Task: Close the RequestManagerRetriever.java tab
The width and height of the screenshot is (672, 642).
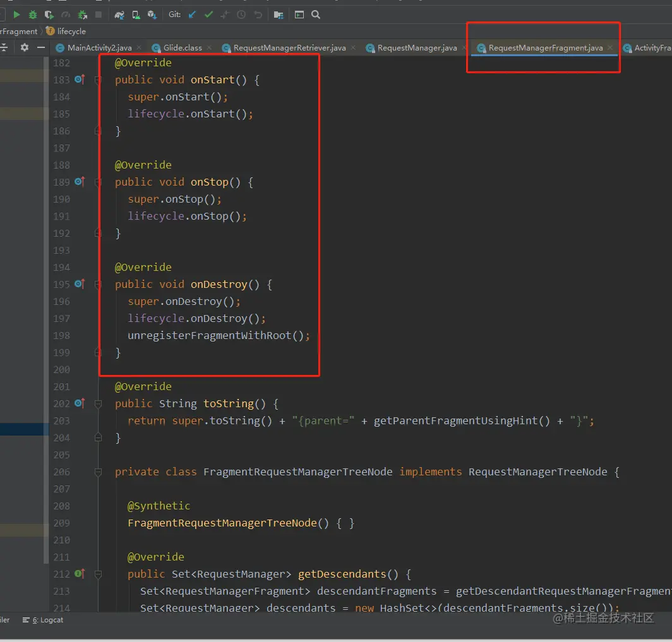Action: (354, 47)
